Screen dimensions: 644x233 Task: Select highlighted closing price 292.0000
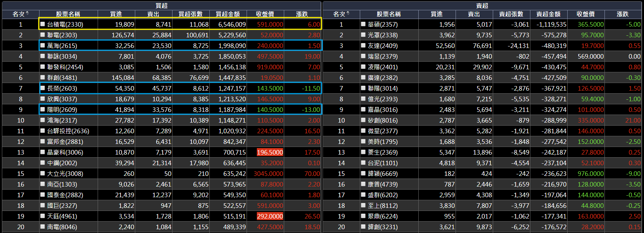tap(270, 216)
